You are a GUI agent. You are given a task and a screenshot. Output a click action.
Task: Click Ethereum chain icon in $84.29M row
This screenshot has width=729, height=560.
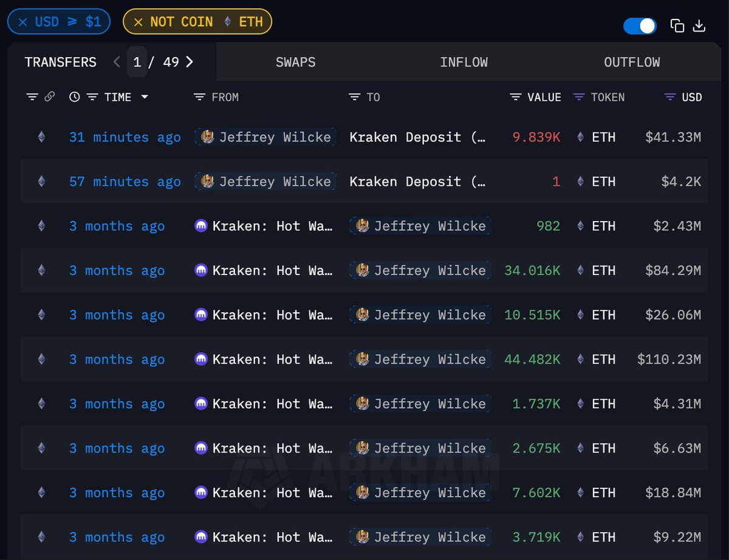pos(41,270)
